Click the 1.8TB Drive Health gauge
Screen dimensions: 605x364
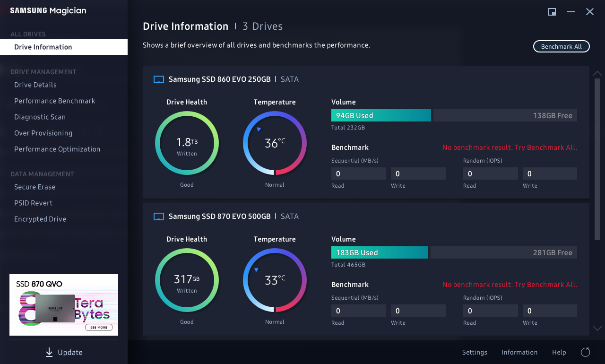[x=187, y=143]
